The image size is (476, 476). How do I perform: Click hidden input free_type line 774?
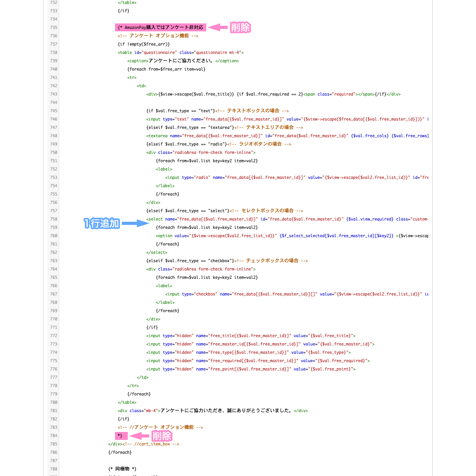(x=248, y=352)
